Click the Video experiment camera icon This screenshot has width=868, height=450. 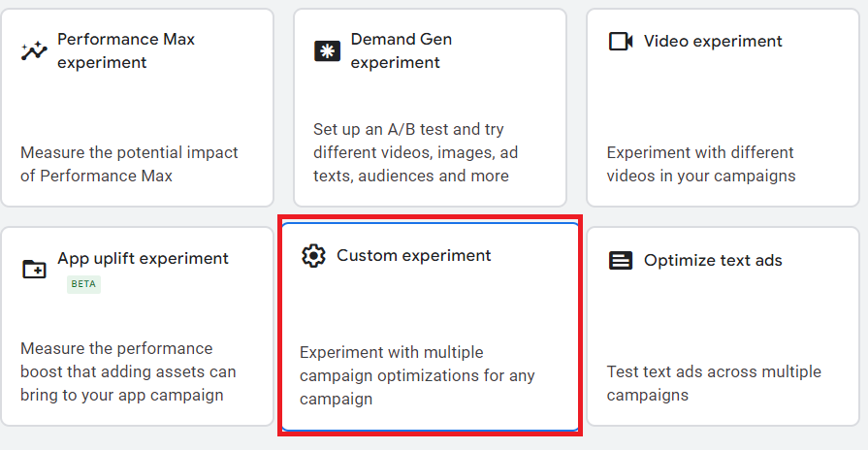click(x=620, y=42)
